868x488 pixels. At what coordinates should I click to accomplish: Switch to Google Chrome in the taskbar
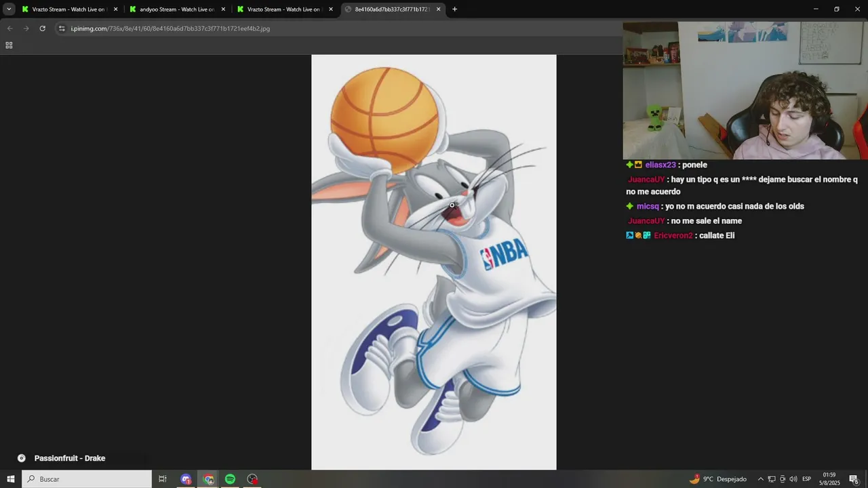pos(208,479)
